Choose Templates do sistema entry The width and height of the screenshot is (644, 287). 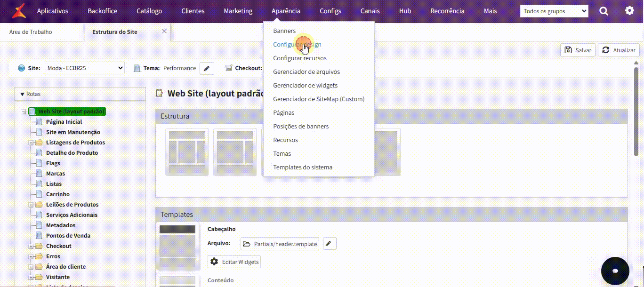point(303,167)
